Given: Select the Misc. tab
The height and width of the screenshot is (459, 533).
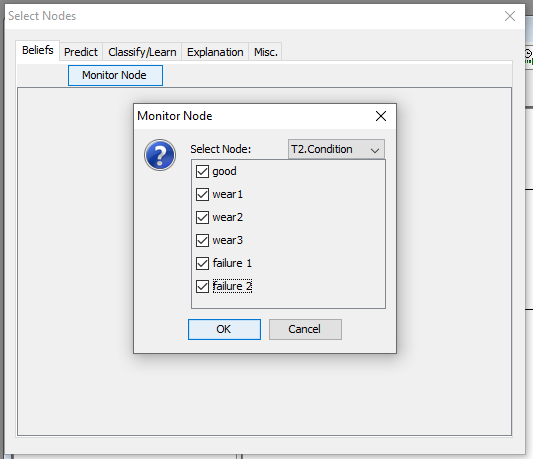Looking at the screenshot, I should [x=265, y=52].
